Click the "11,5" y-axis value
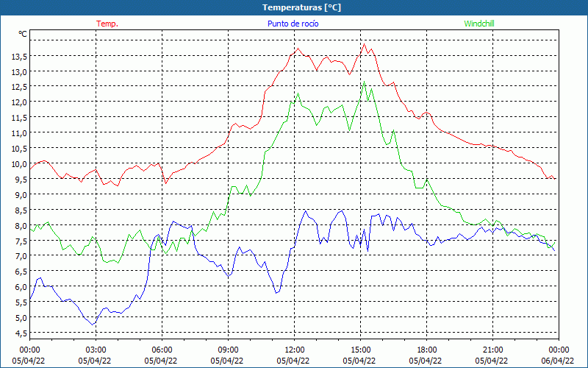 click(19, 118)
